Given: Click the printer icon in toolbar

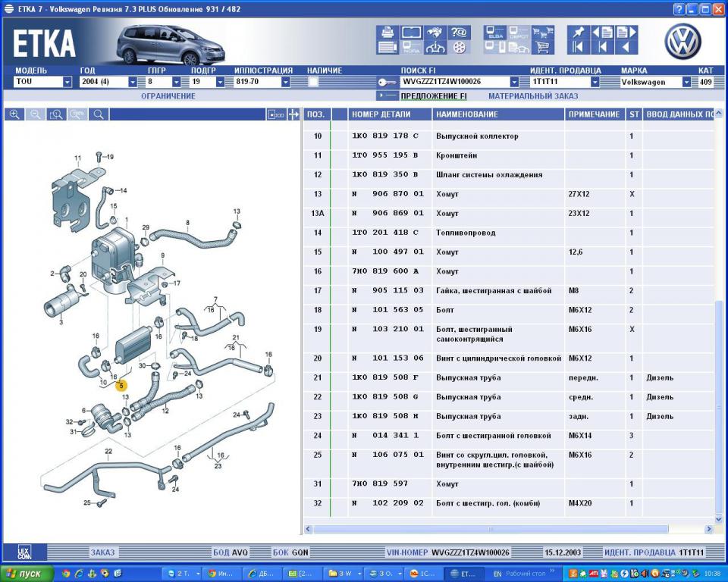Looking at the screenshot, I should pos(388,32).
